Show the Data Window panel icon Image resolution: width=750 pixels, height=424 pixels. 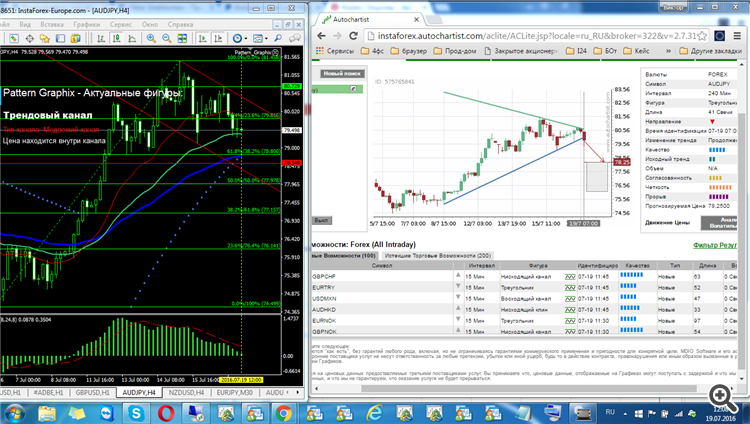pos(60,38)
